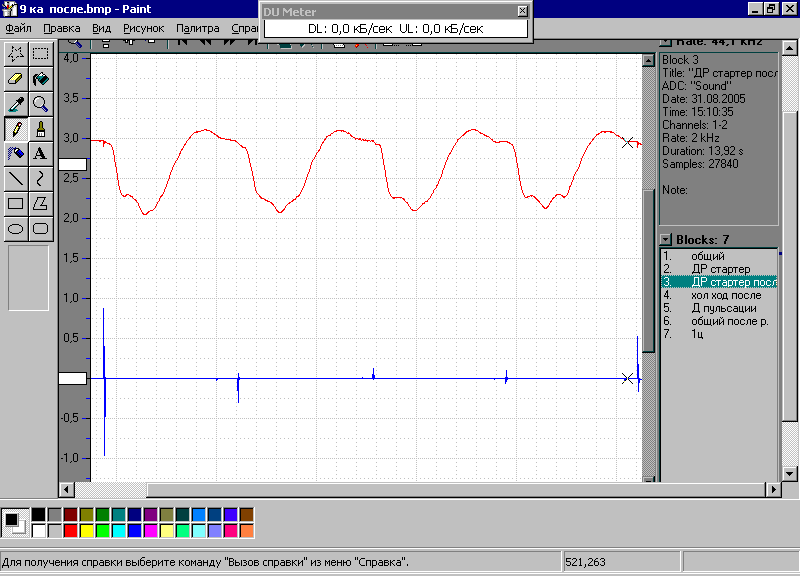Open the Рисунок menu
This screenshot has height=576, width=800.
point(144,29)
